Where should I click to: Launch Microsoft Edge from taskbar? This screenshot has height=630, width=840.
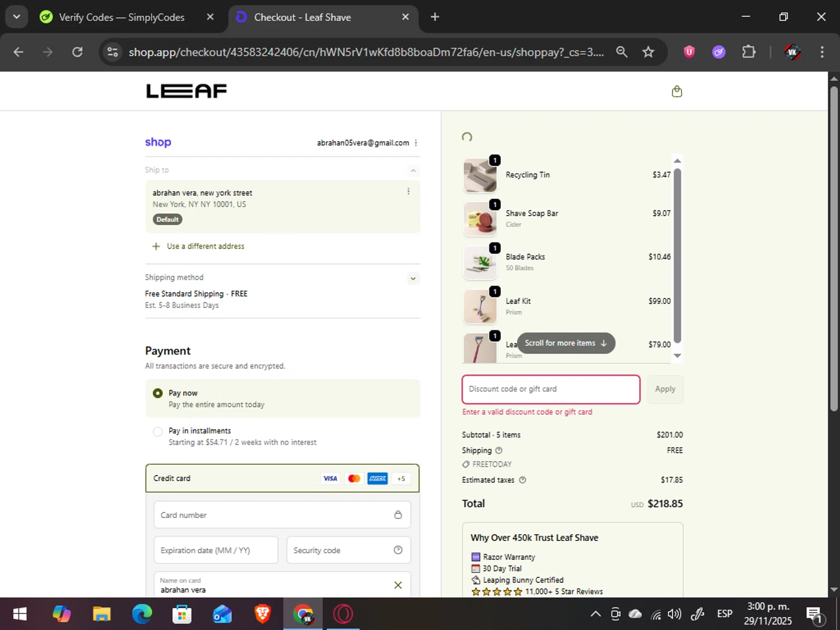click(x=142, y=614)
